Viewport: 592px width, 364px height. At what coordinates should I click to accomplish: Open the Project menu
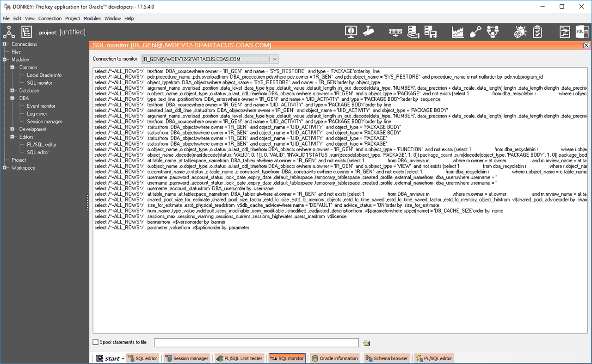73,19
